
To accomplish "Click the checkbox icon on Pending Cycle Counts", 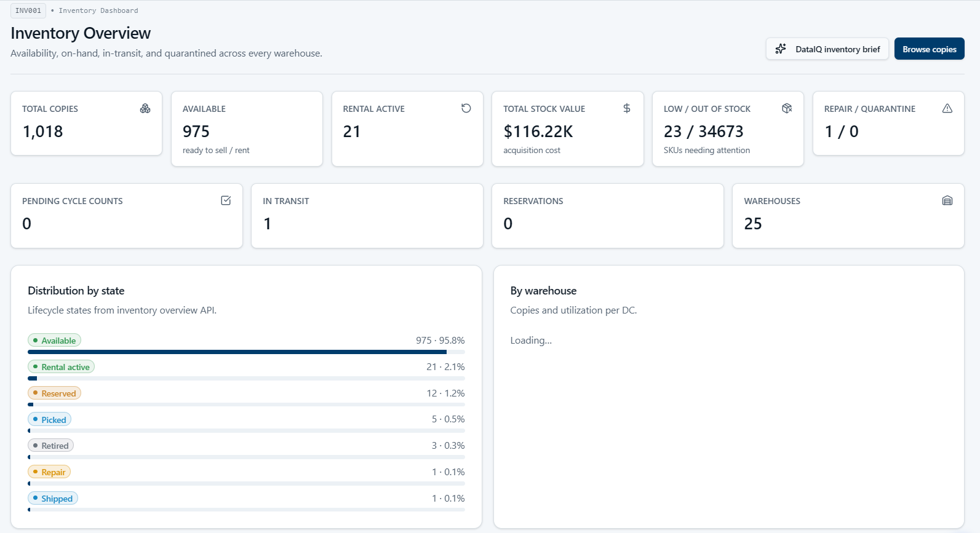I will coord(226,200).
